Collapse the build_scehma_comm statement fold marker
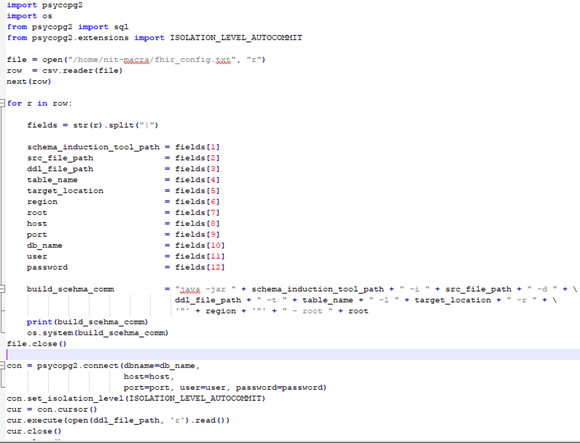This screenshot has width=580, height=443. tap(2, 289)
